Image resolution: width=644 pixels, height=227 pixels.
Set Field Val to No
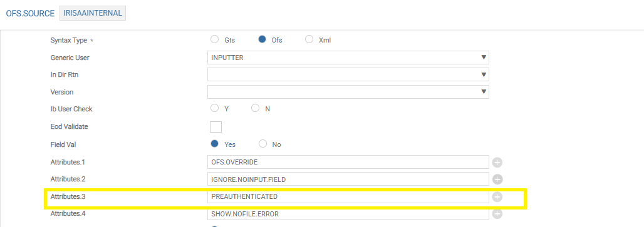[262, 144]
